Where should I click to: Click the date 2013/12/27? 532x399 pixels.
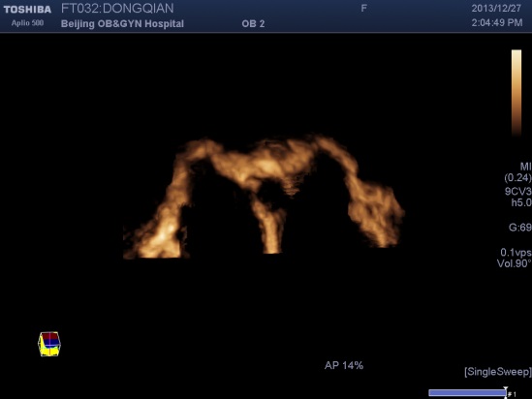(496, 9)
